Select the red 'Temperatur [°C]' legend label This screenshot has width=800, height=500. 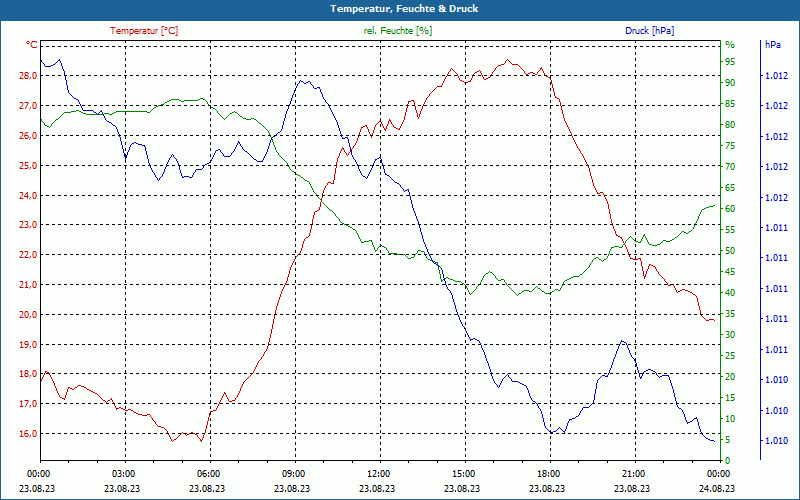(144, 31)
